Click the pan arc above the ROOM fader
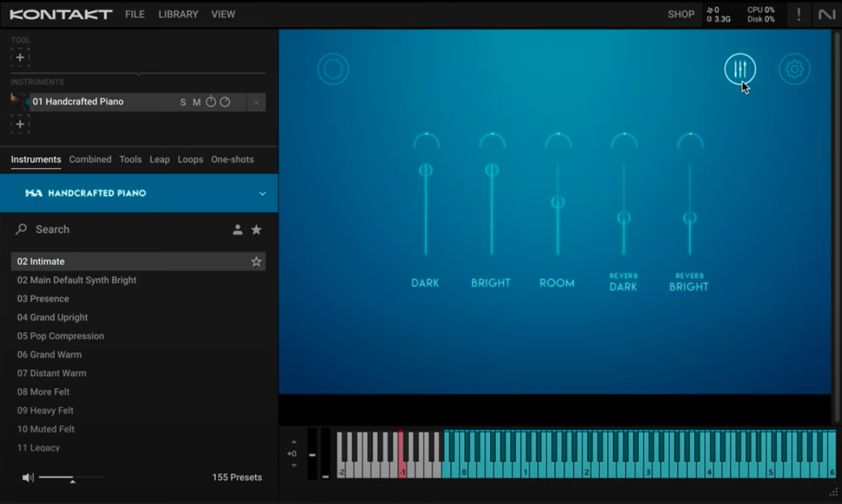The width and height of the screenshot is (842, 504). pyautogui.click(x=558, y=140)
